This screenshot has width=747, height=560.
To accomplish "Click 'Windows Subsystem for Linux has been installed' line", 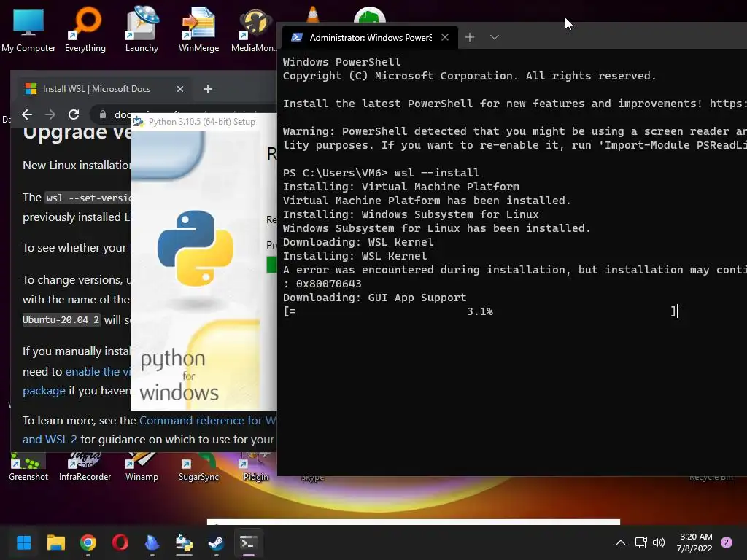I will [x=436, y=228].
